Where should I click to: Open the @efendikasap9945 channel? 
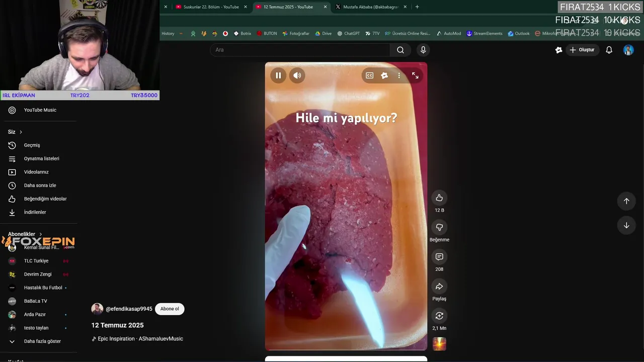pyautogui.click(x=129, y=309)
